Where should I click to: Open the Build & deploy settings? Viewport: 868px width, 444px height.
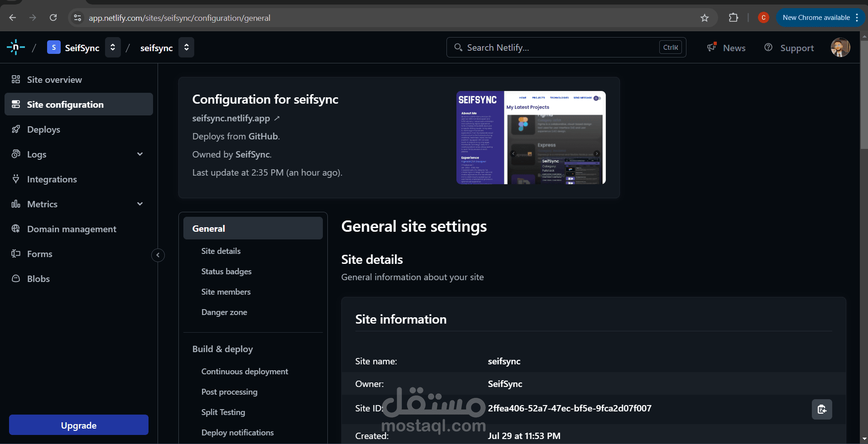(x=222, y=349)
